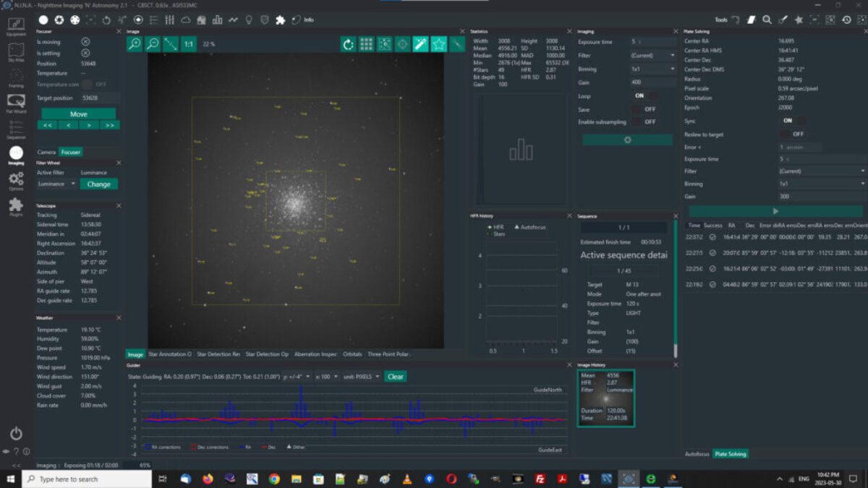The image size is (868, 488).
Task: Click the cloud weather panel icon
Action: [x=186, y=20]
